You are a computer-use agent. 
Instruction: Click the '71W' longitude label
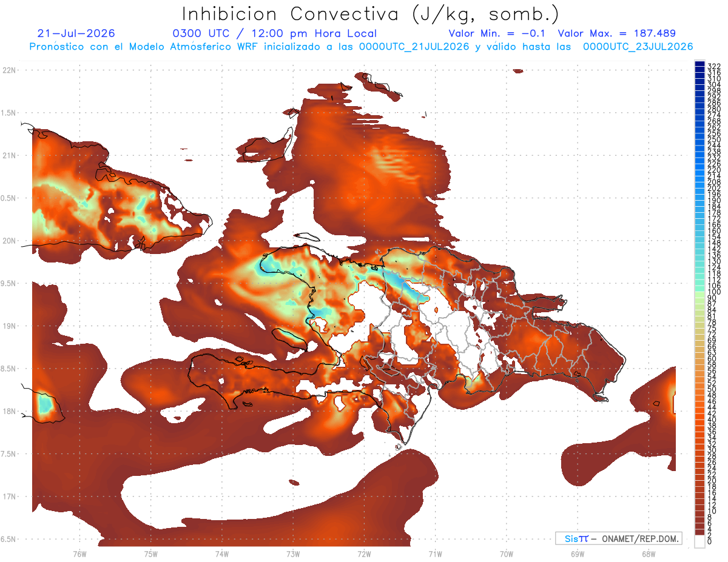435,554
